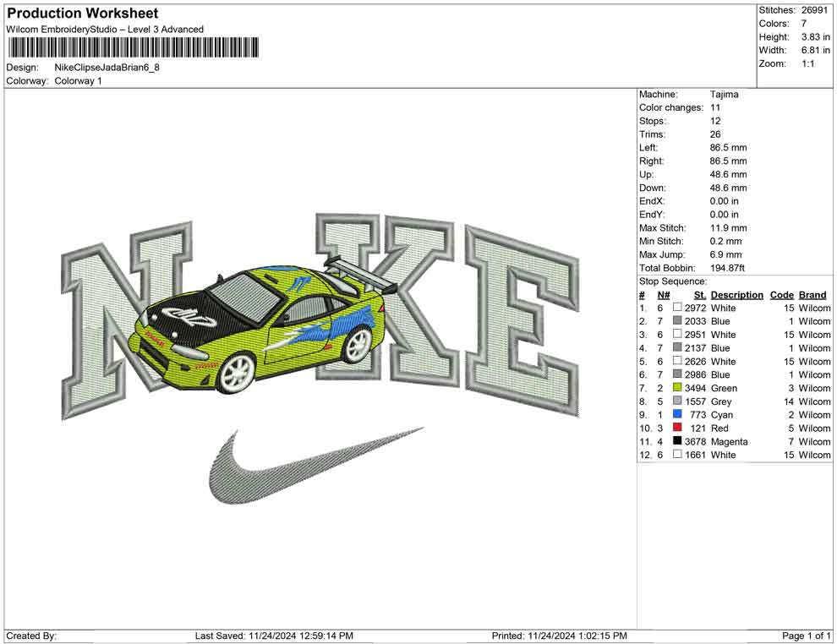Select the green swatch in row 3494 Green
Image resolution: width=837 pixels, height=644 pixels.
tap(677, 387)
